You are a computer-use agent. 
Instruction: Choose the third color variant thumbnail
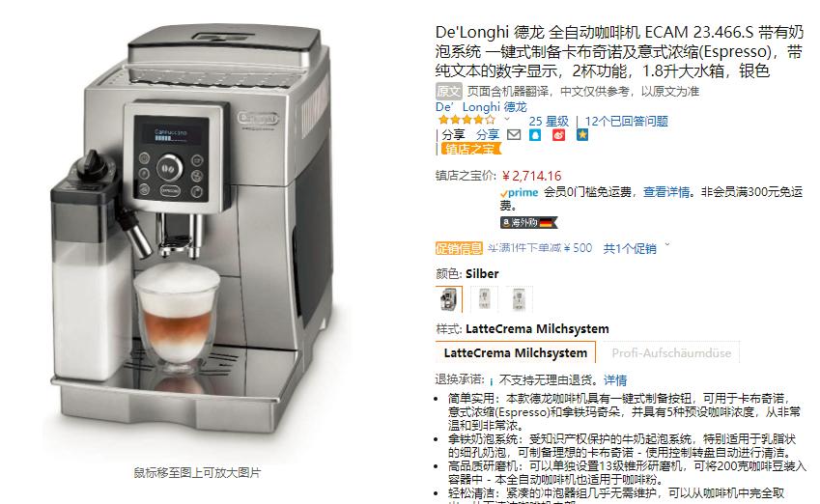pos(519,299)
